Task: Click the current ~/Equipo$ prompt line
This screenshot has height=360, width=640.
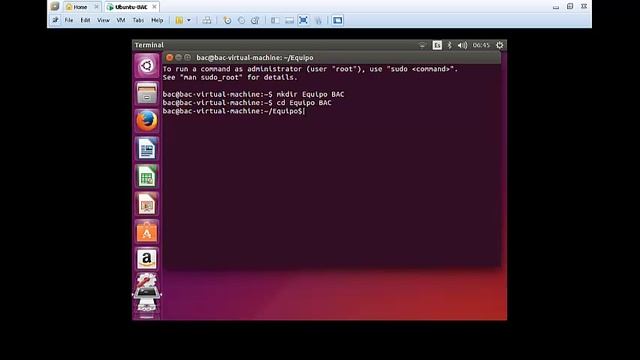Action: 233,111
